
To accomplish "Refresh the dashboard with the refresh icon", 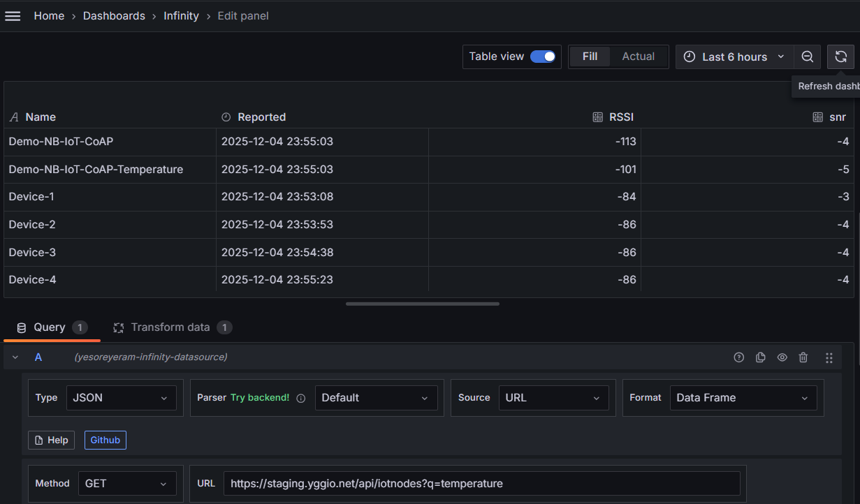I will 840,57.
